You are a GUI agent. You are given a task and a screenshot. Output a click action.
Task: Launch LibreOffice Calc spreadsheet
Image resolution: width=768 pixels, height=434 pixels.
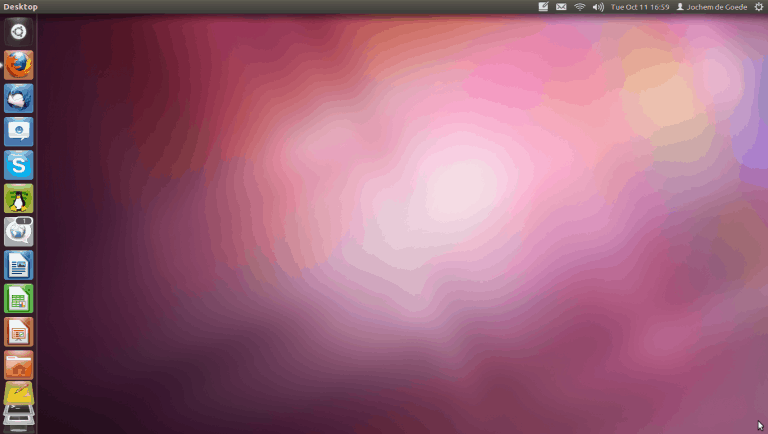[19, 298]
